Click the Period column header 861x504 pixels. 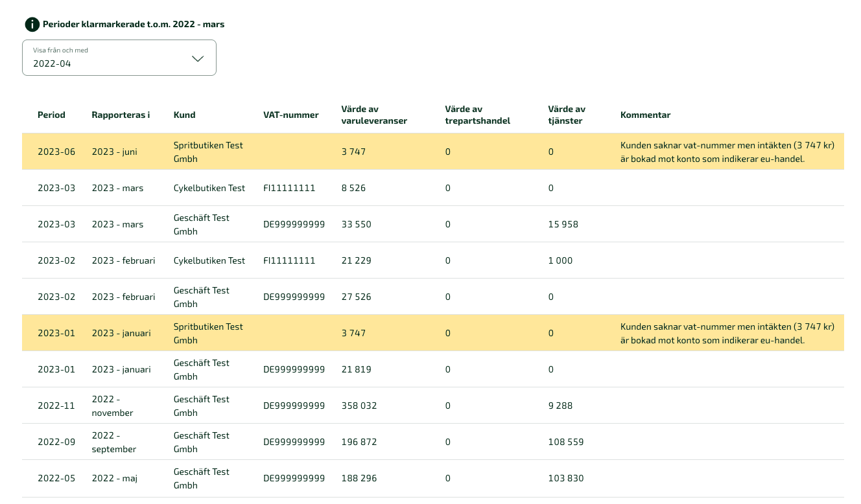tap(51, 115)
